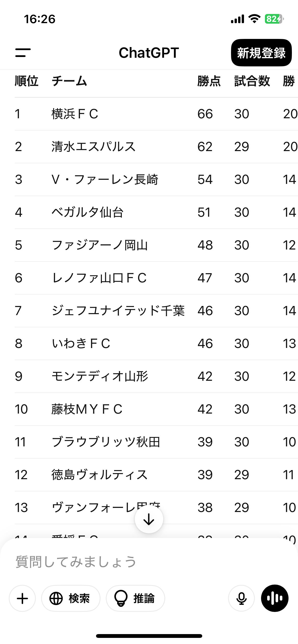The width and height of the screenshot is (298, 644).
Task: Start voice mode with waveform icon
Action: pyautogui.click(x=275, y=598)
